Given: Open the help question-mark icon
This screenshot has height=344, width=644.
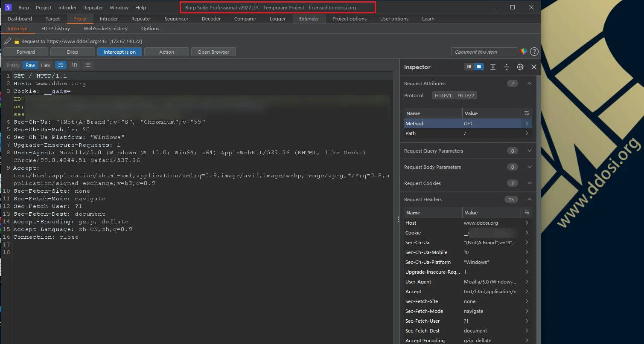Looking at the screenshot, I should click(x=534, y=52).
